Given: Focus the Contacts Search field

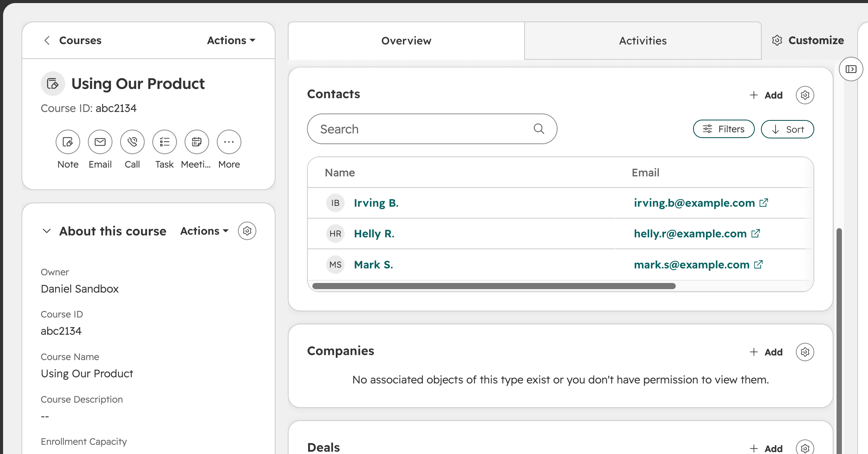Looking at the screenshot, I should (x=432, y=129).
